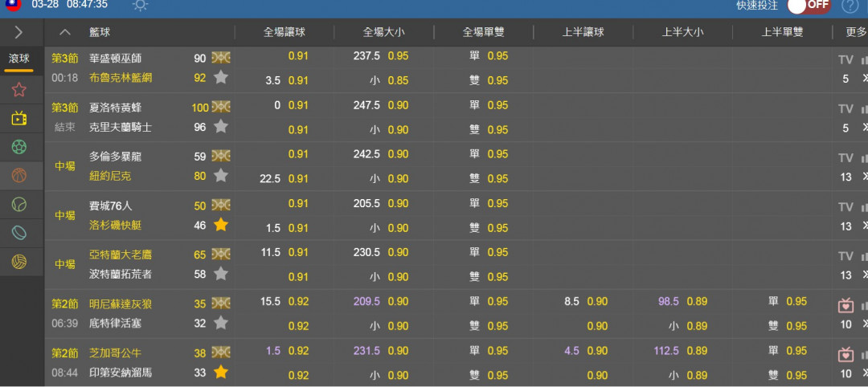
Task: Select volleyball sport icon in sidebar
Action: [x=18, y=262]
